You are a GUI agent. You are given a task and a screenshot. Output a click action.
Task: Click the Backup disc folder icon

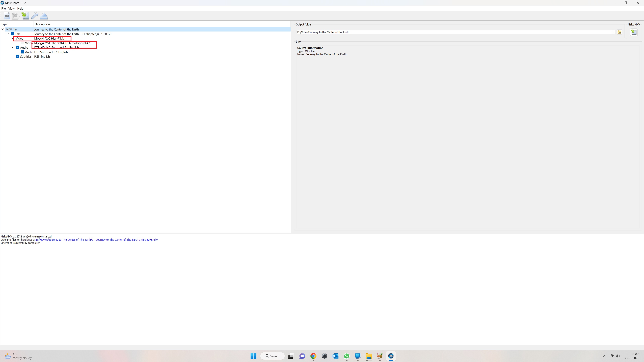16,16
